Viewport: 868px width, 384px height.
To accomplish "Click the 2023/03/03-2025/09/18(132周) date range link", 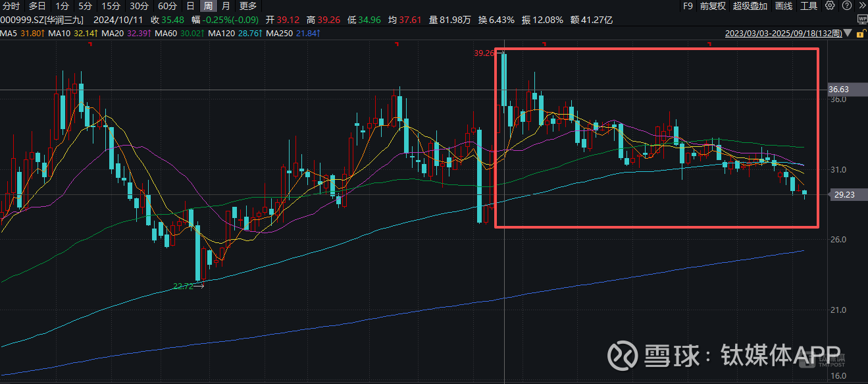I will click(x=783, y=33).
